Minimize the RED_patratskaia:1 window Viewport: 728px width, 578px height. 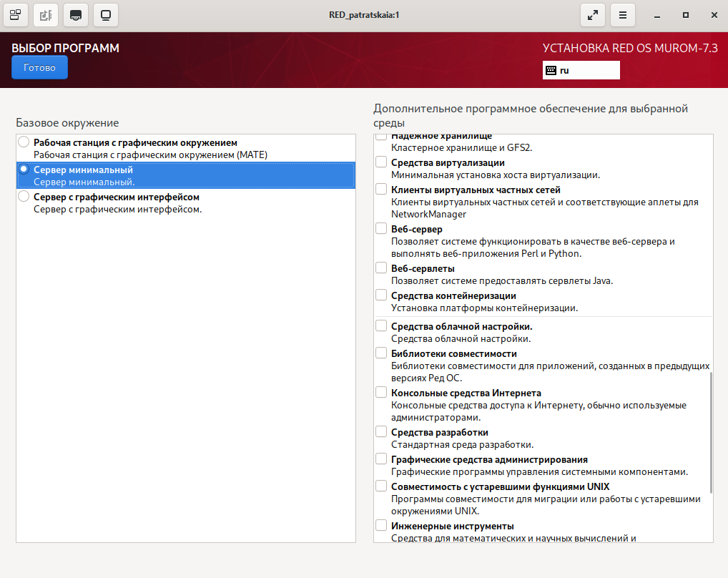[657, 15]
